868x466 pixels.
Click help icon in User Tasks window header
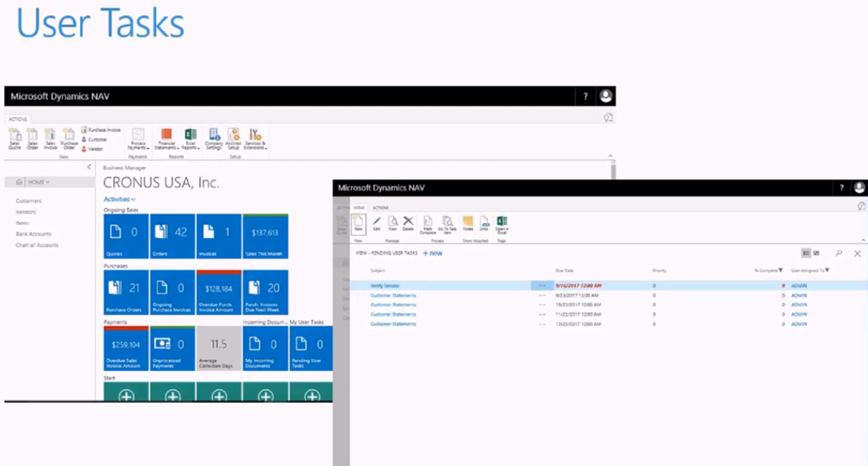click(x=841, y=188)
